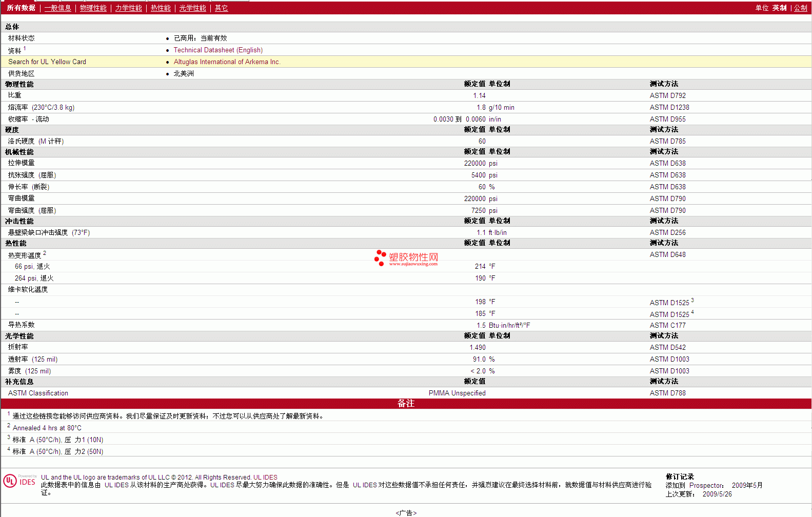Click the 材料状态 row label
812x517 pixels.
pyautogui.click(x=21, y=38)
